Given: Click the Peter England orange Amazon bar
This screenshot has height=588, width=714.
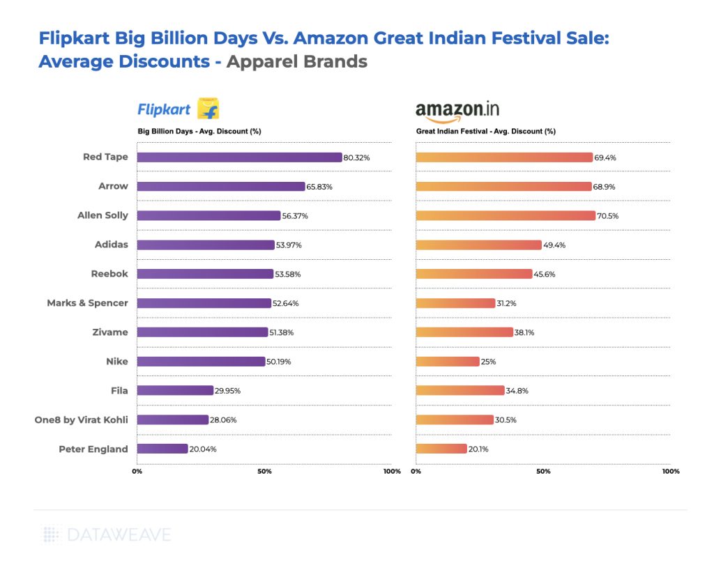Looking at the screenshot, I should click(441, 449).
